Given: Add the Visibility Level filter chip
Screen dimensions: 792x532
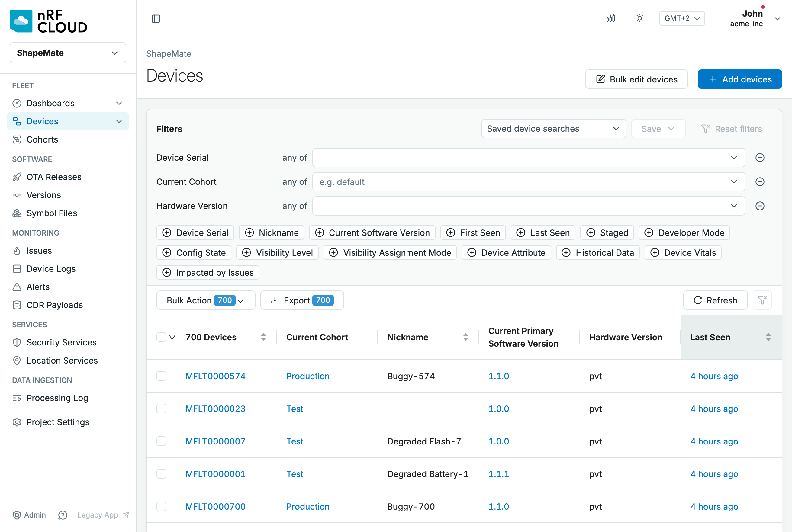Looking at the screenshot, I should (x=278, y=253).
